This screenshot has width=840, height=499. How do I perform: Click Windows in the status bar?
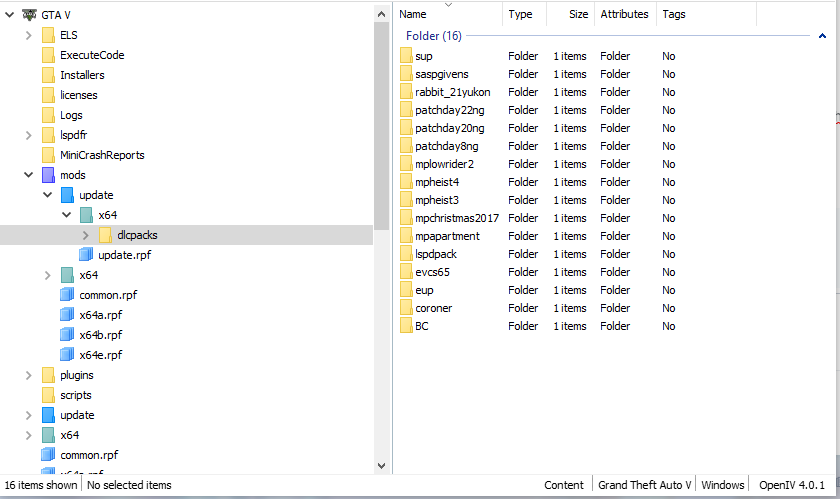[x=723, y=485]
